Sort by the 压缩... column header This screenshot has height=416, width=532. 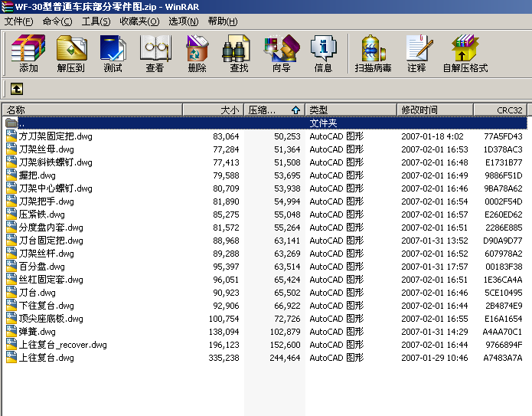[x=275, y=110]
